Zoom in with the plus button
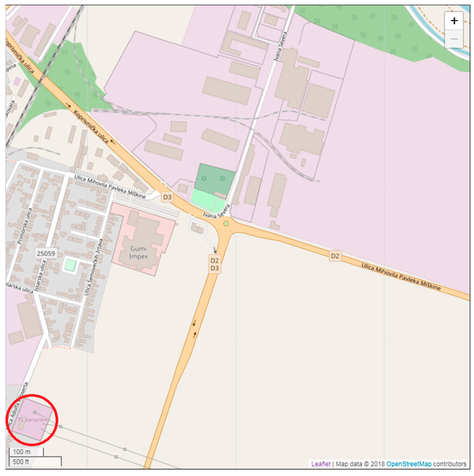Viewport: 474px width, 476px height. 454,21
